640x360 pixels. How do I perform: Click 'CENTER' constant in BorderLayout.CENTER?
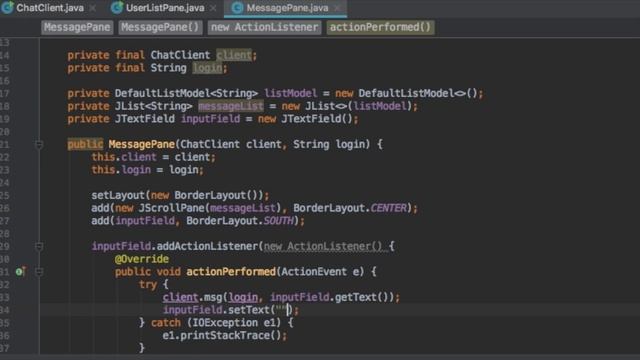click(x=388, y=208)
